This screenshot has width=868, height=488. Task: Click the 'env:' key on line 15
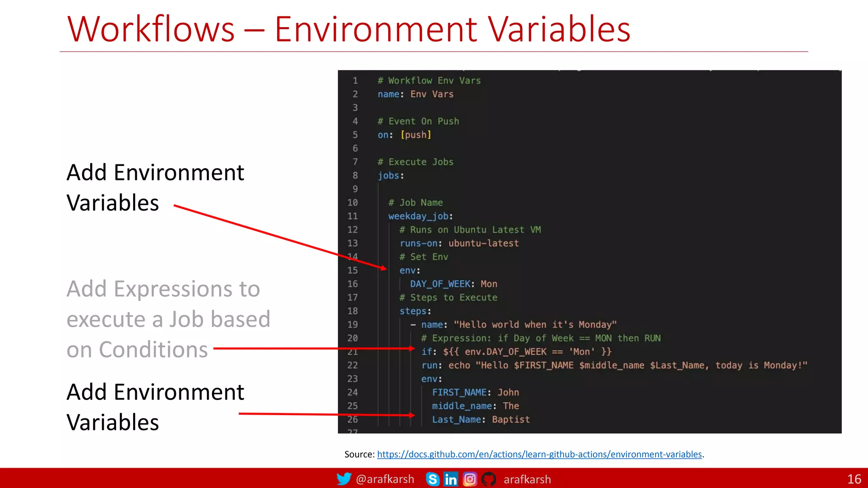409,270
